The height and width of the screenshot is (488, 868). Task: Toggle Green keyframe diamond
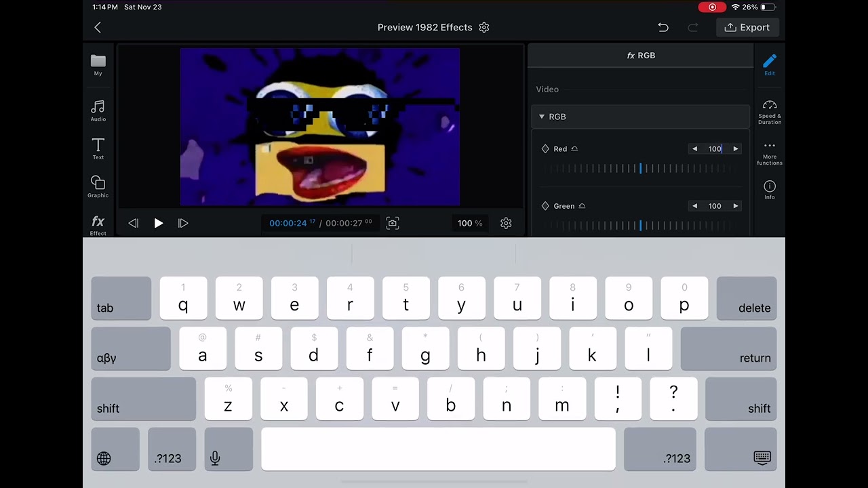tap(545, 206)
